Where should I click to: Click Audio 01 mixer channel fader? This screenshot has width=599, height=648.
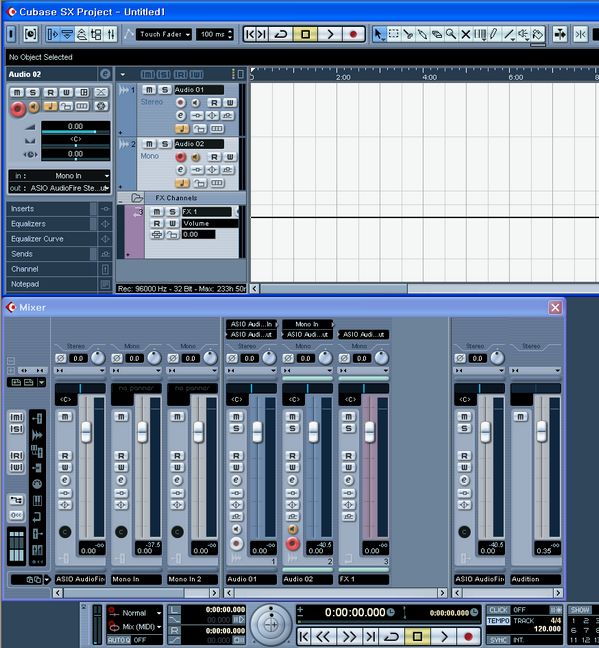257,432
